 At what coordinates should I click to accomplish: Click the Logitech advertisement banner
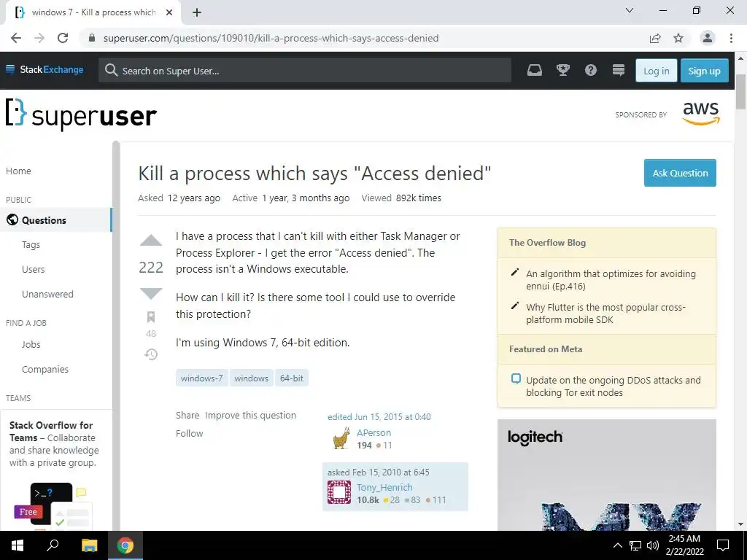pyautogui.click(x=606, y=475)
